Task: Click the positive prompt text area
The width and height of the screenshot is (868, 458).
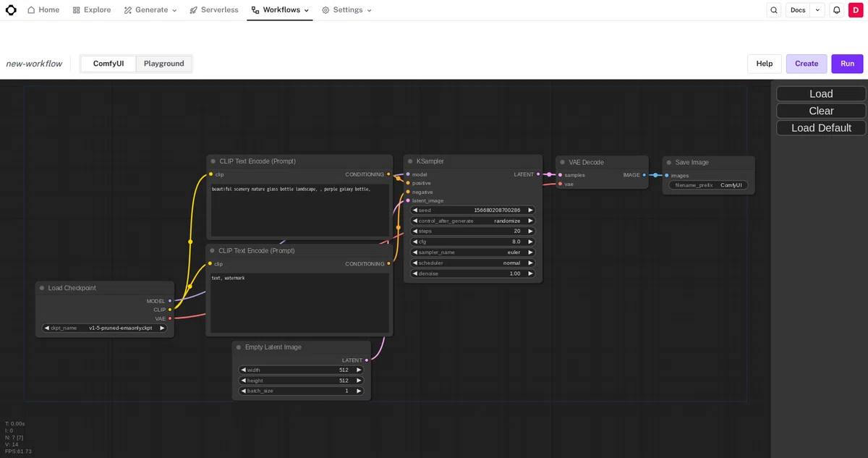Action: pos(299,209)
